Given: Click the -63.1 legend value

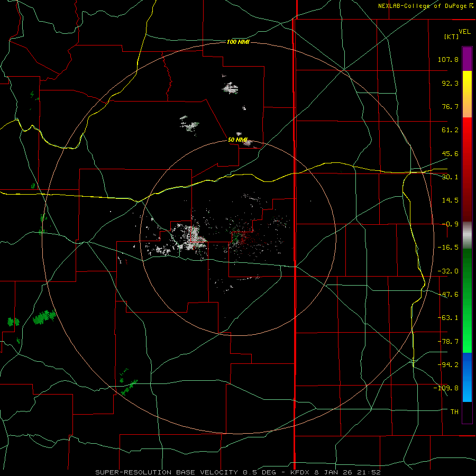Looking at the screenshot, I should 448,318.
